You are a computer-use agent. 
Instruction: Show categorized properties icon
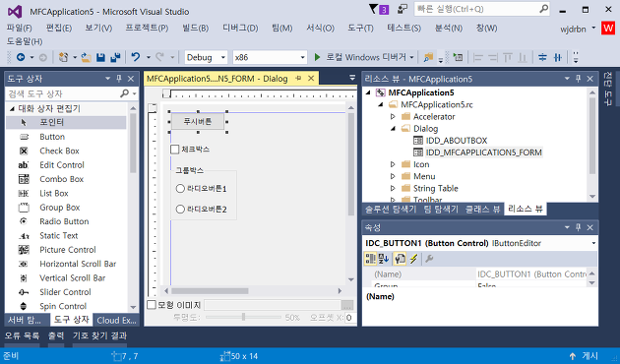(370, 259)
